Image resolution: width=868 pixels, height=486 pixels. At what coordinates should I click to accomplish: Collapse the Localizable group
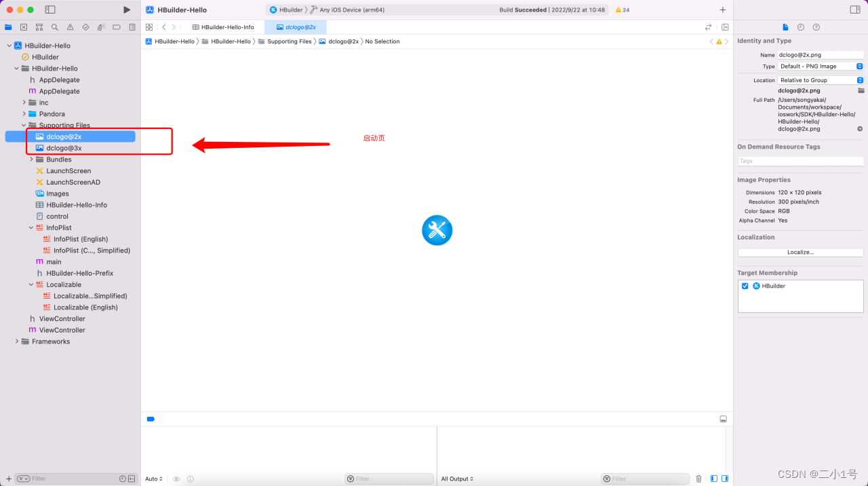tap(31, 284)
